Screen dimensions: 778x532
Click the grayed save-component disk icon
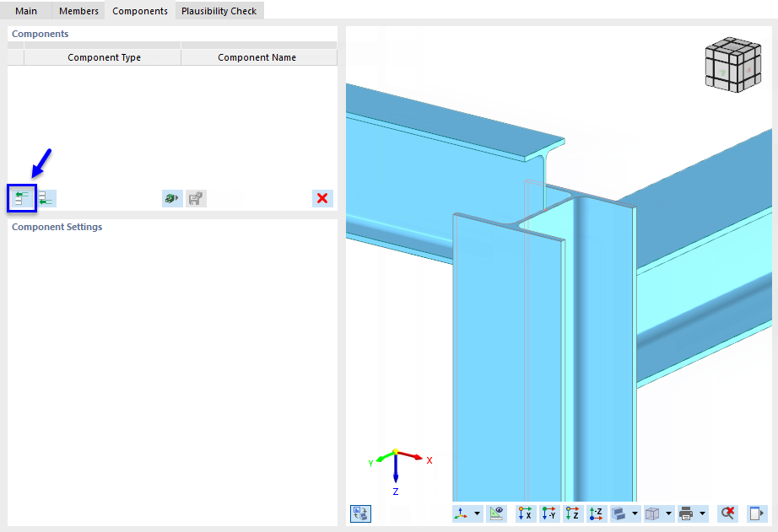[196, 198]
